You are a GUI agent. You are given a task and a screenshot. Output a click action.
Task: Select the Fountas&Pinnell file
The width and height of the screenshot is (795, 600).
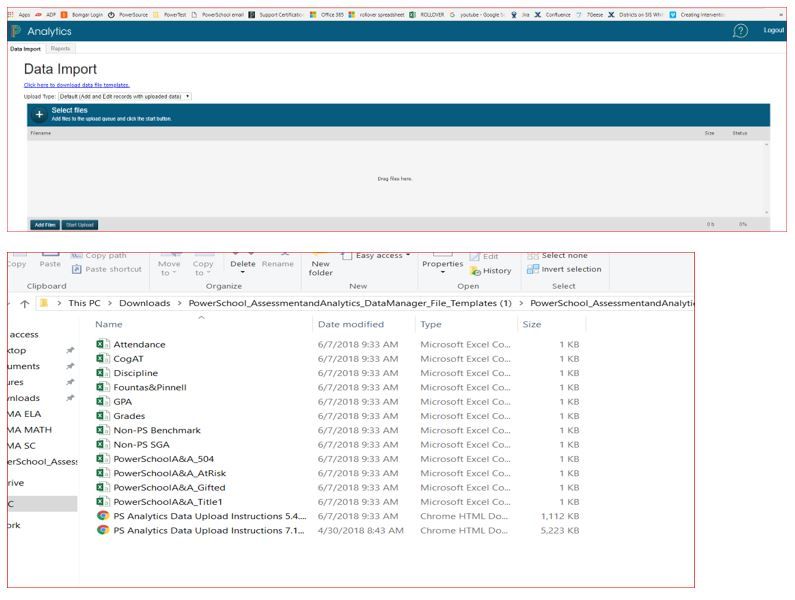pyautogui.click(x=150, y=387)
